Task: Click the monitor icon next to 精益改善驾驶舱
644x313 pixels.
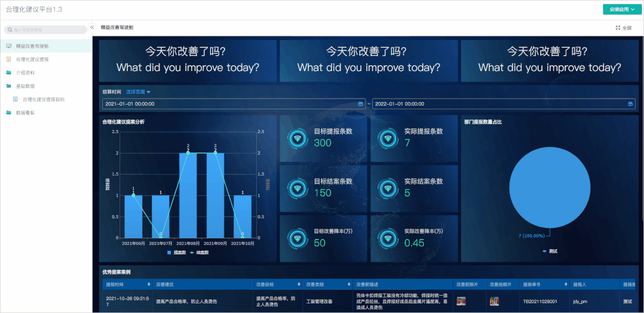Action: tap(8, 46)
